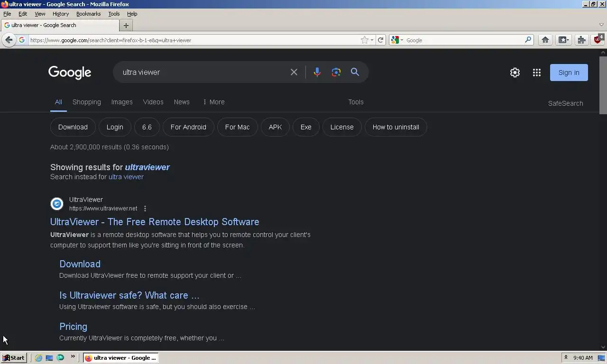Expand the list all tabs arrow

pos(602,25)
